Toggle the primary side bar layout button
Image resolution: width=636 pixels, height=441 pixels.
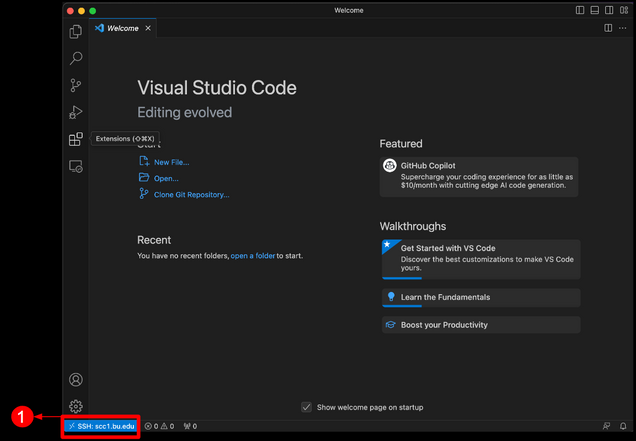point(580,10)
